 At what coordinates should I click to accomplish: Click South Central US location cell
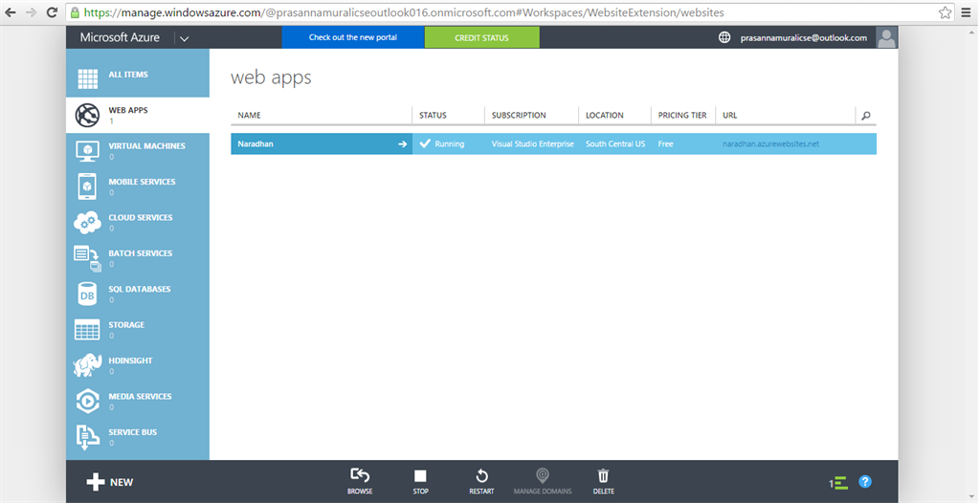(615, 143)
